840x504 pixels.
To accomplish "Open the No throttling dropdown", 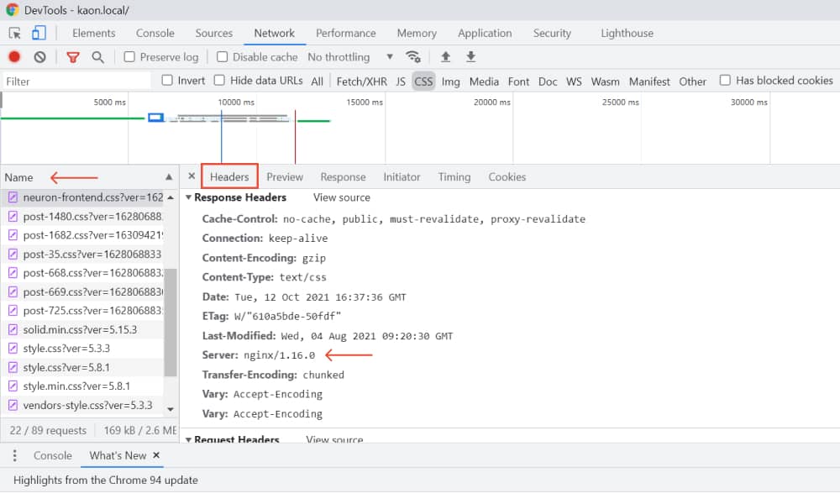I will pyautogui.click(x=350, y=57).
